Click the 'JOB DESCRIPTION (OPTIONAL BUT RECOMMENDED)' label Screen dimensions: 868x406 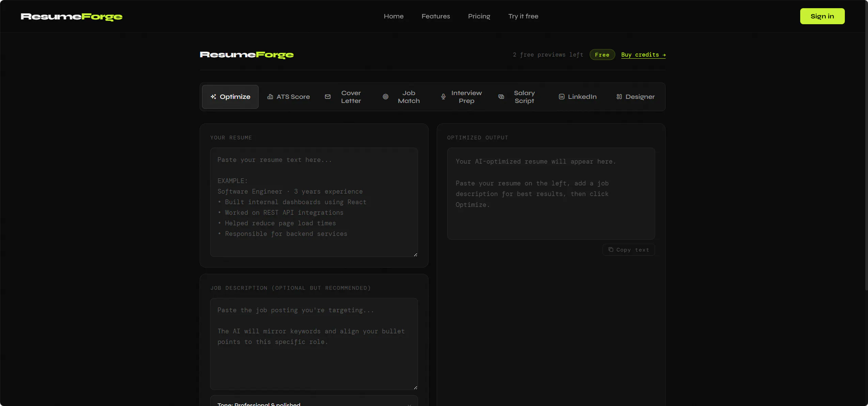pyautogui.click(x=291, y=288)
